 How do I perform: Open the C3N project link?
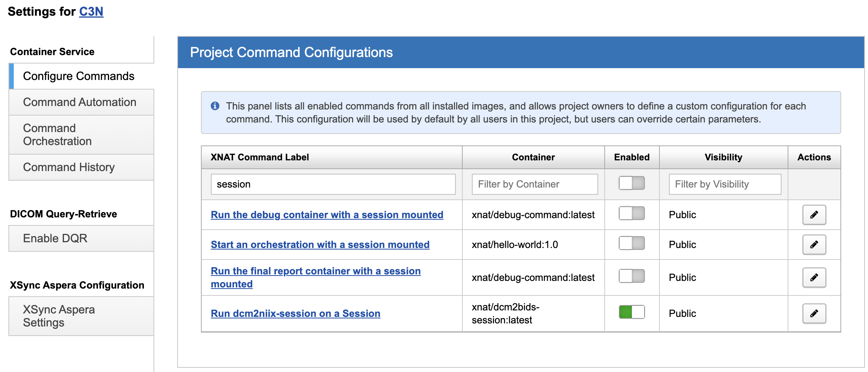[91, 12]
